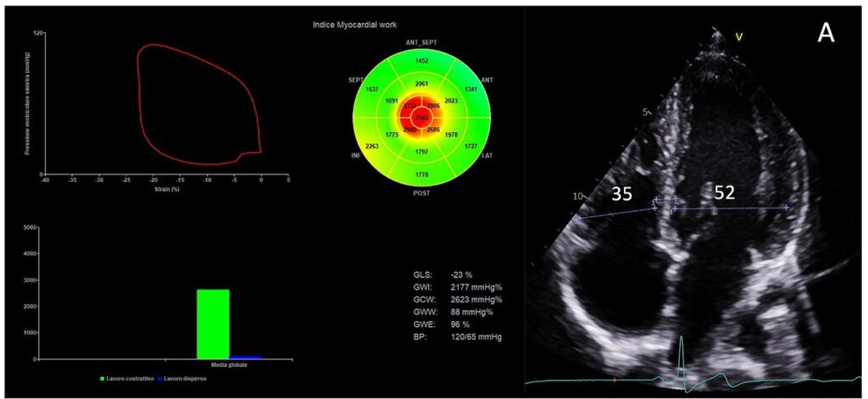Click the blue Lavoro disperso legend square
The width and height of the screenshot is (868, 399).
point(161,378)
